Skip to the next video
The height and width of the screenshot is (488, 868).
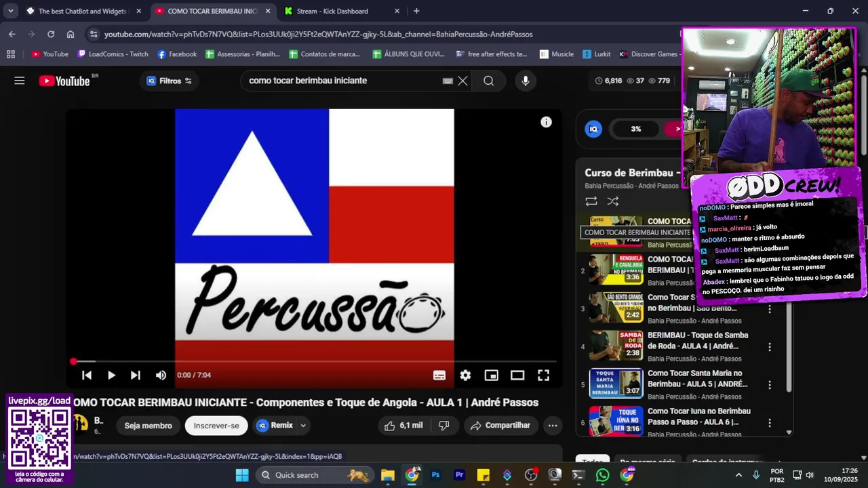(136, 375)
